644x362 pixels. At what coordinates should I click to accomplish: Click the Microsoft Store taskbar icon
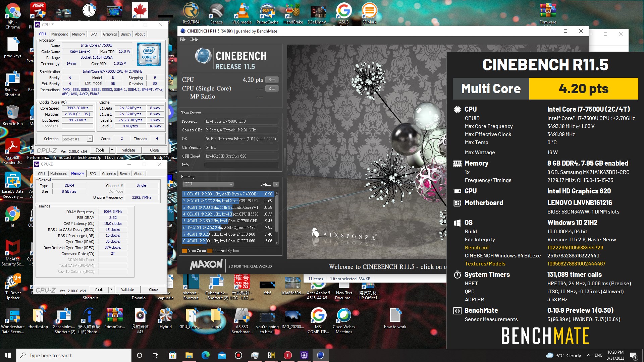click(172, 355)
